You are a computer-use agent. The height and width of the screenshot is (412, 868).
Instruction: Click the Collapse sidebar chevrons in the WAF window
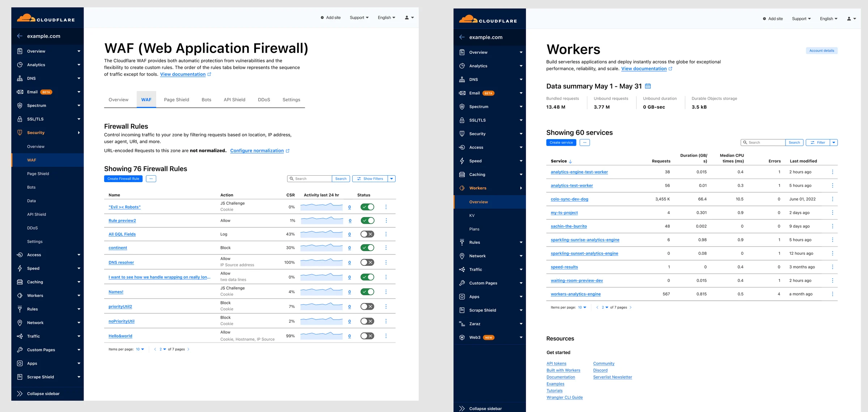20,394
